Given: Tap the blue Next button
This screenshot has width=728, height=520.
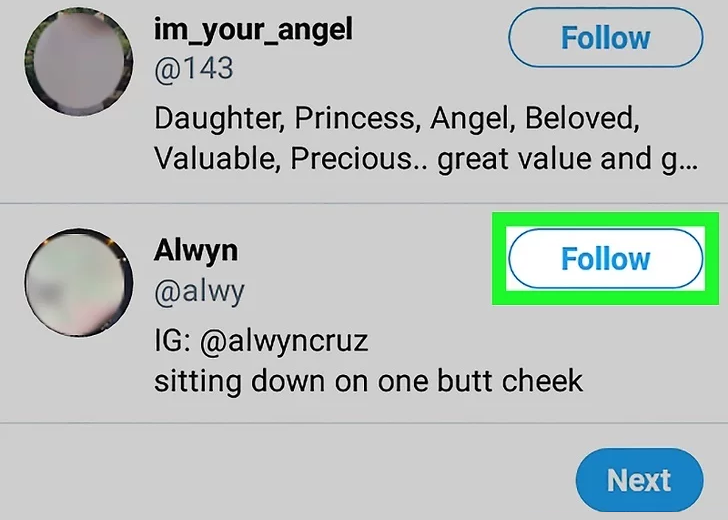Looking at the screenshot, I should pyautogui.click(x=639, y=480).
